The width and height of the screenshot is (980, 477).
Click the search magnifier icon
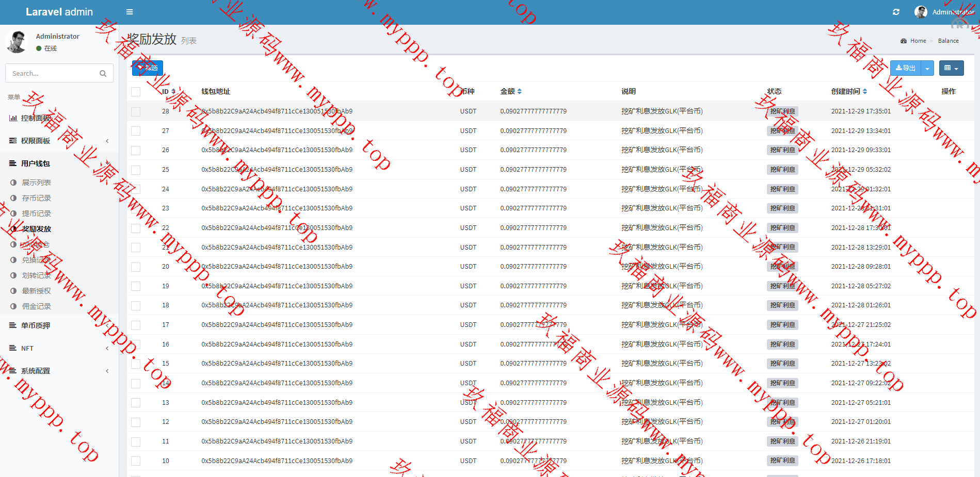click(x=103, y=74)
